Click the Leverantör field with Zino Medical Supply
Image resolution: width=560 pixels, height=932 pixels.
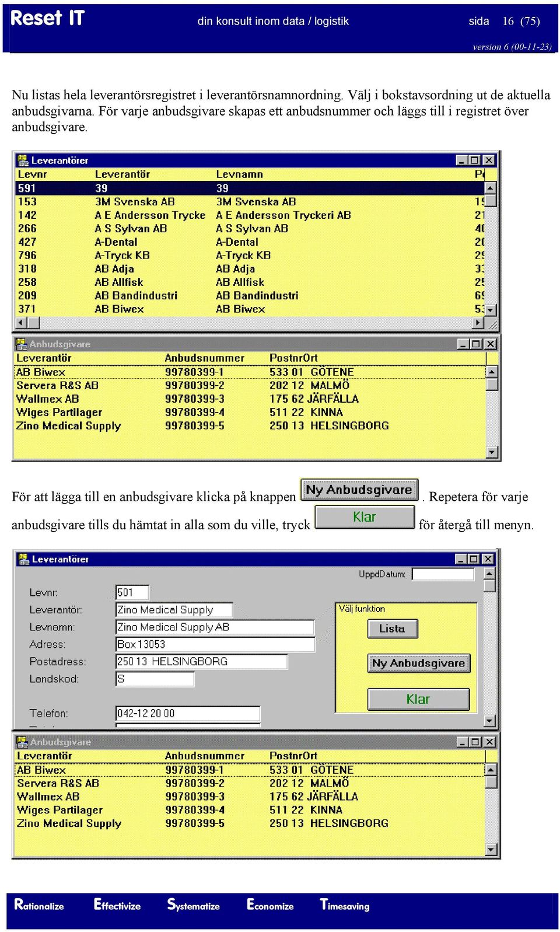pyautogui.click(x=174, y=610)
